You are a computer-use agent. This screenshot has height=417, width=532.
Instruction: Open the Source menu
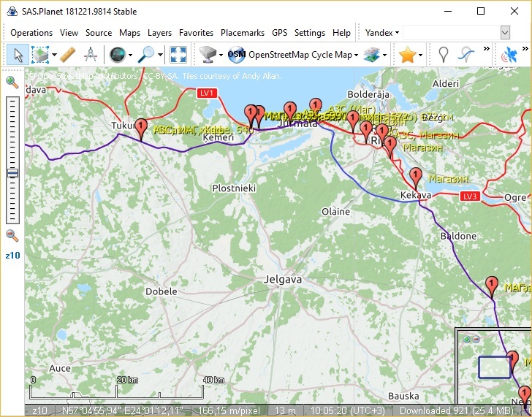[x=99, y=33]
